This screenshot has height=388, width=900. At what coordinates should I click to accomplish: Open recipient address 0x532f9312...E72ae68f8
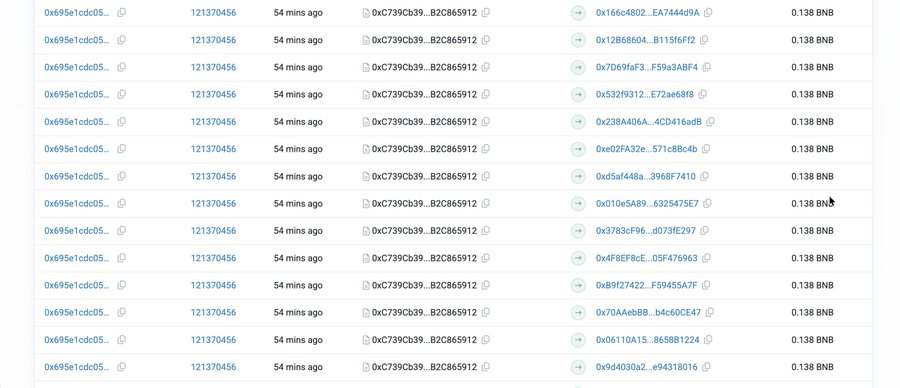[x=645, y=94]
